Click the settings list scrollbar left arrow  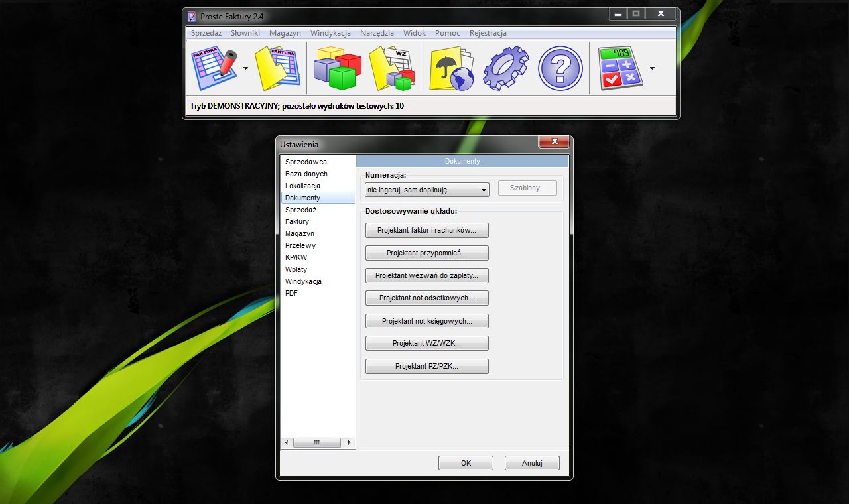coord(287,442)
